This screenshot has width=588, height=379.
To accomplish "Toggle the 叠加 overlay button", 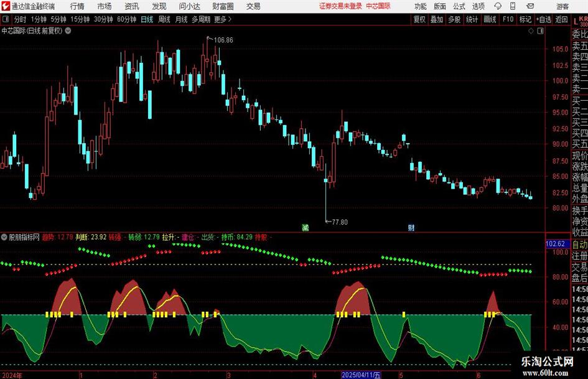I will pos(437,19).
